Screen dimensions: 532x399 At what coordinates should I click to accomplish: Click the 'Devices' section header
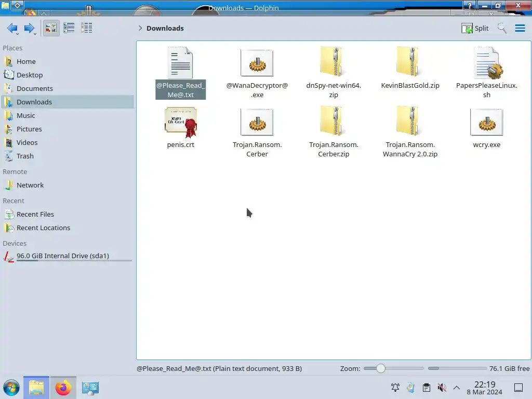[15, 244]
